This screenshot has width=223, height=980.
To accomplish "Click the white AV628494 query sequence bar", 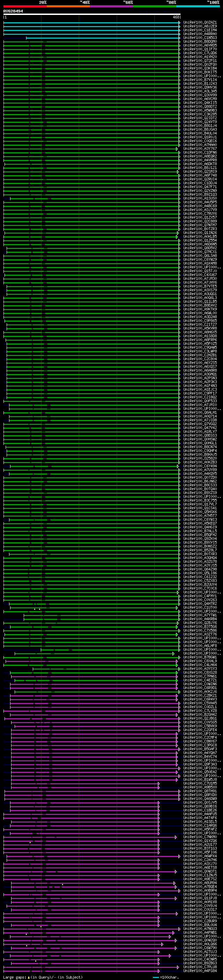I will click(92, 15).
